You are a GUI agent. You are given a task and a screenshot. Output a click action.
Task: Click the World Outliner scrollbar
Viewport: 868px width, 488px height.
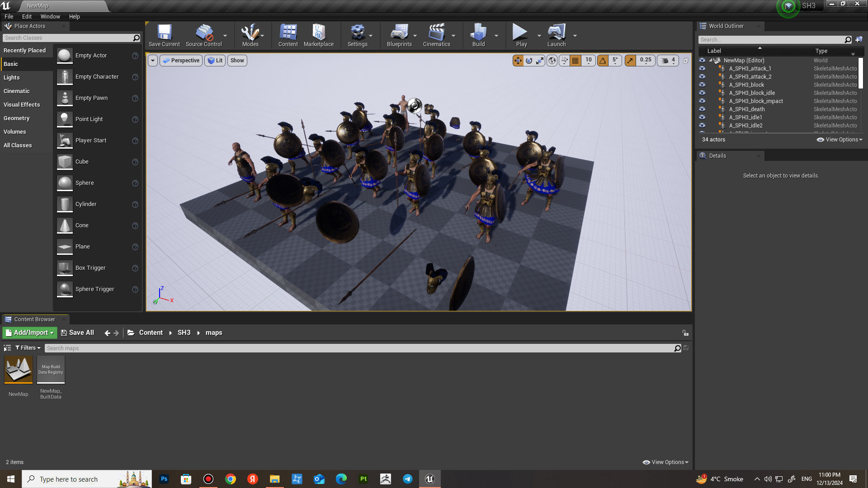tap(860, 74)
